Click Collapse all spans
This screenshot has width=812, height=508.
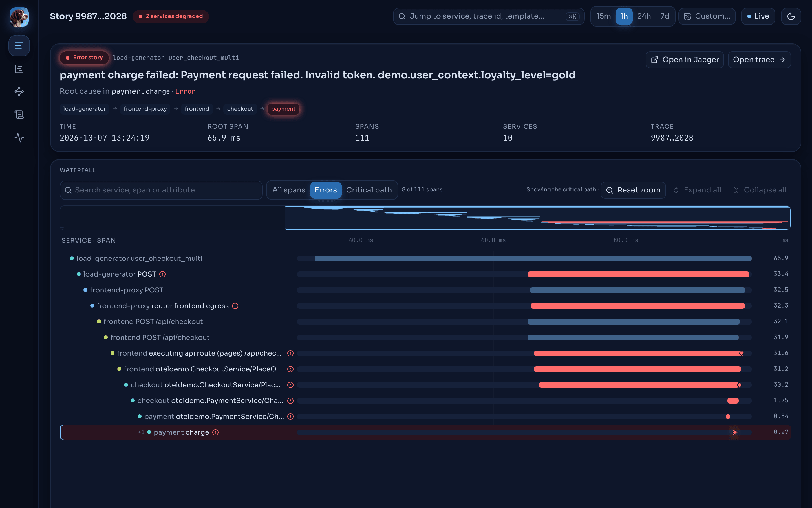coord(760,190)
